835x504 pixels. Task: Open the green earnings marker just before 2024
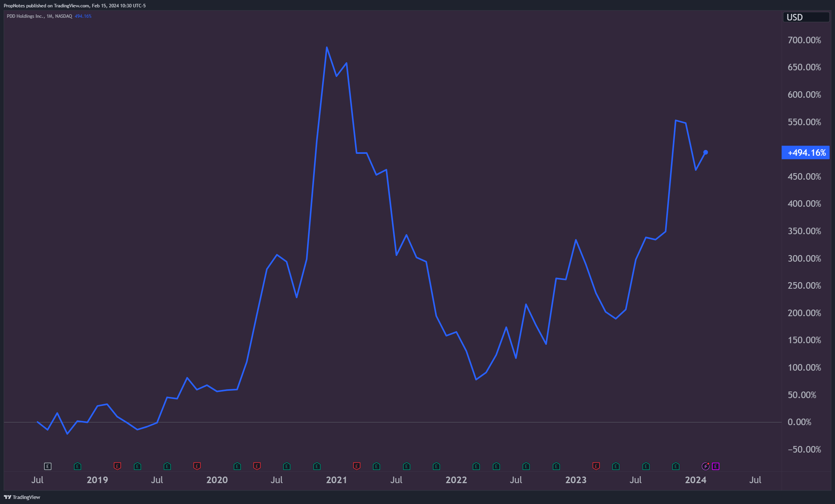[x=676, y=466]
